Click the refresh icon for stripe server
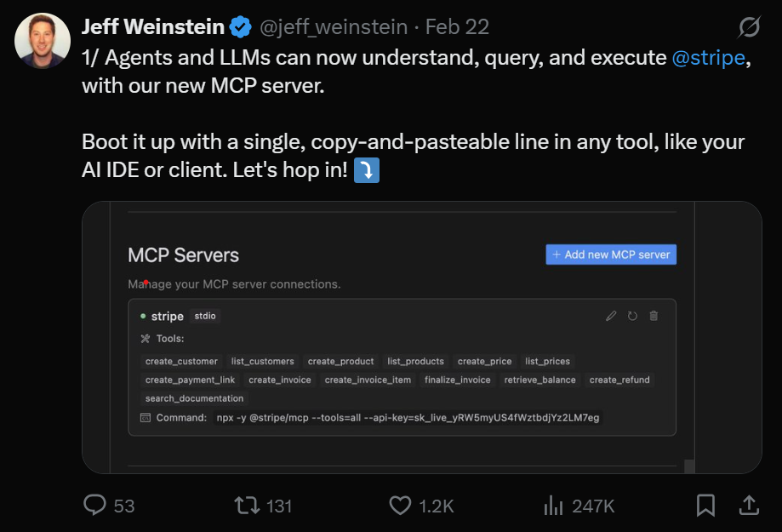The width and height of the screenshot is (782, 532). point(632,316)
